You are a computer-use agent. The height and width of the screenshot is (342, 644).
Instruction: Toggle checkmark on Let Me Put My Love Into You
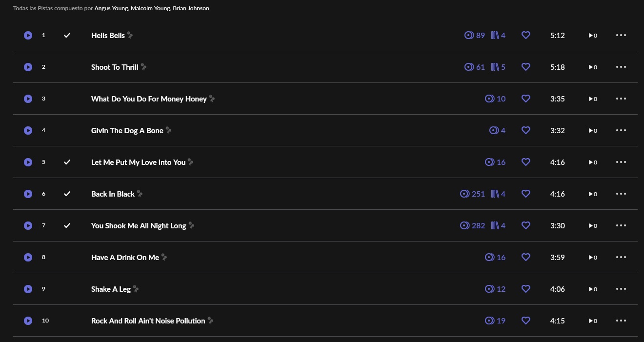67,162
